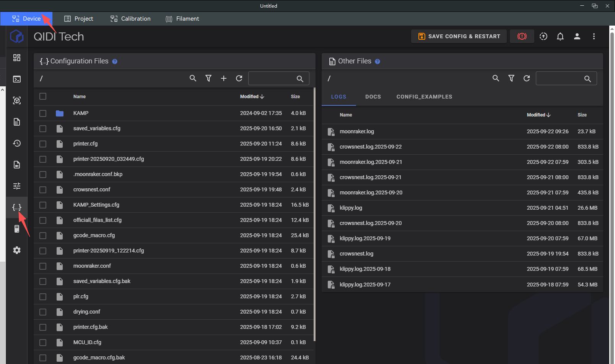615x364 pixels.
Task: Toggle the select-all checkbox in header
Action: [43, 96]
